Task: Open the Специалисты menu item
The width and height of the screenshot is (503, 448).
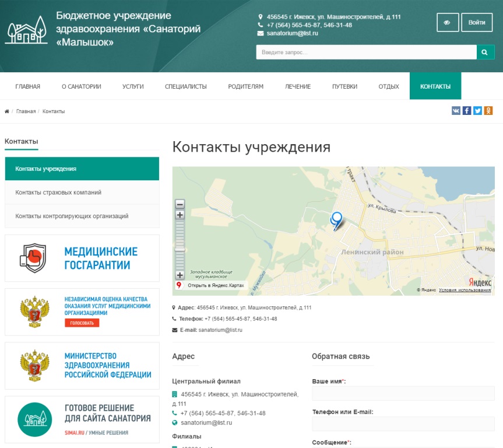Action: tap(186, 86)
